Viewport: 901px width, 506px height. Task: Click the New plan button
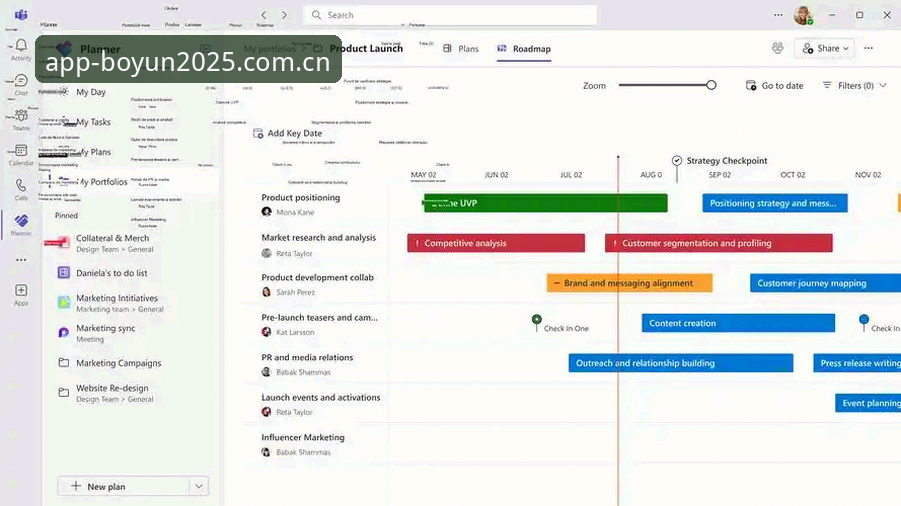click(124, 486)
